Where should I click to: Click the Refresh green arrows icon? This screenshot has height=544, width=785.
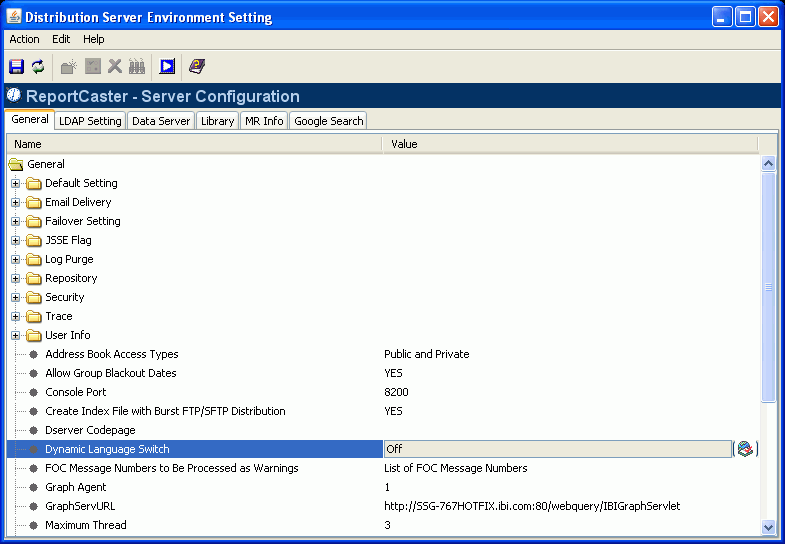tap(38, 67)
